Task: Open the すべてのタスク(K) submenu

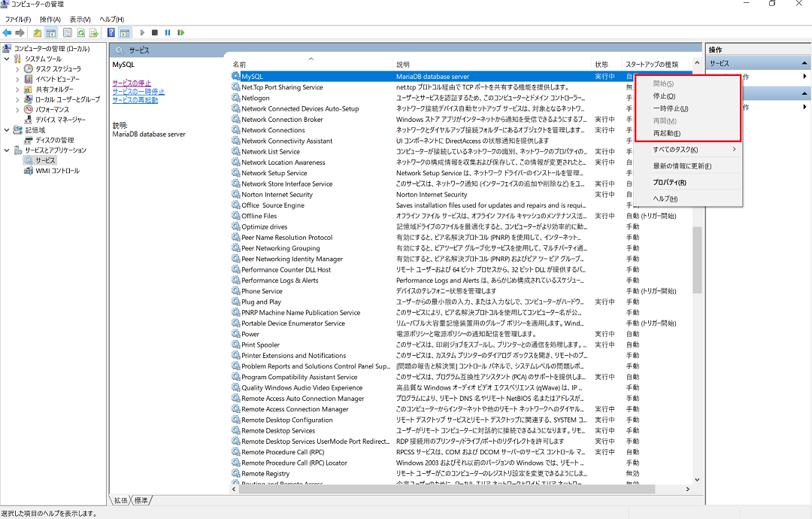Action: 689,150
